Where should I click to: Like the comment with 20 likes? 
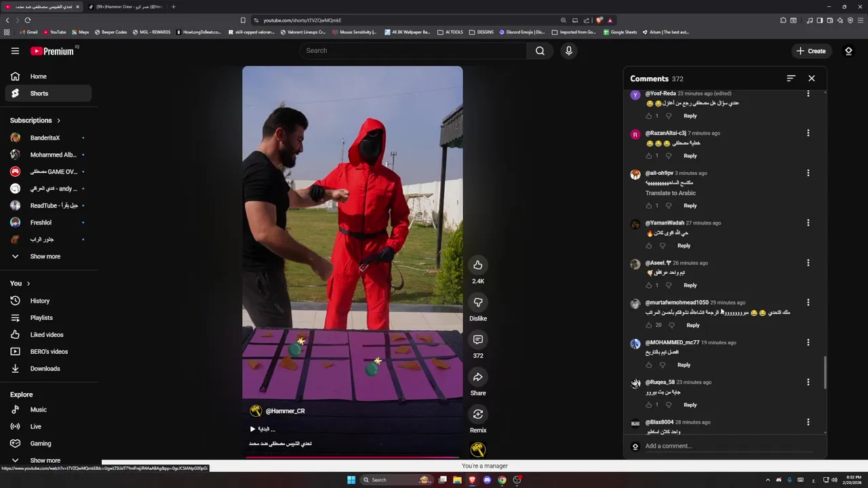coord(649,325)
